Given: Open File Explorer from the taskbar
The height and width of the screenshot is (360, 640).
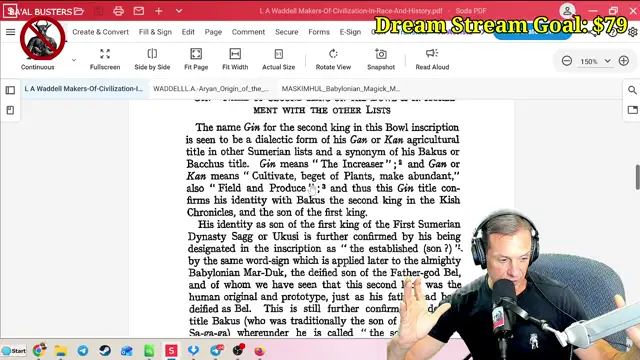Looking at the screenshot, I should click(61, 351).
